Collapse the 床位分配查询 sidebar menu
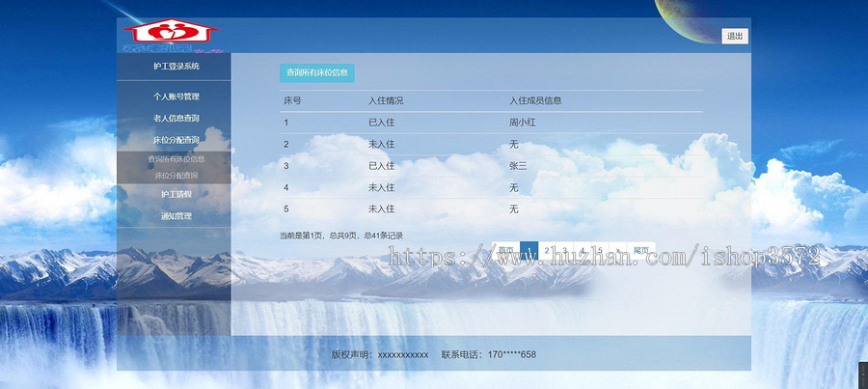868x389 pixels. 176,140
